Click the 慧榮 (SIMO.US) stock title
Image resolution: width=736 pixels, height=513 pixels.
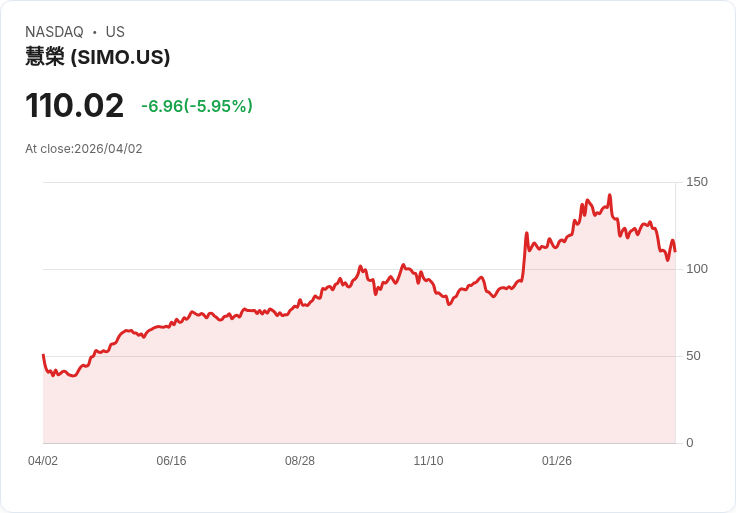pos(97,58)
